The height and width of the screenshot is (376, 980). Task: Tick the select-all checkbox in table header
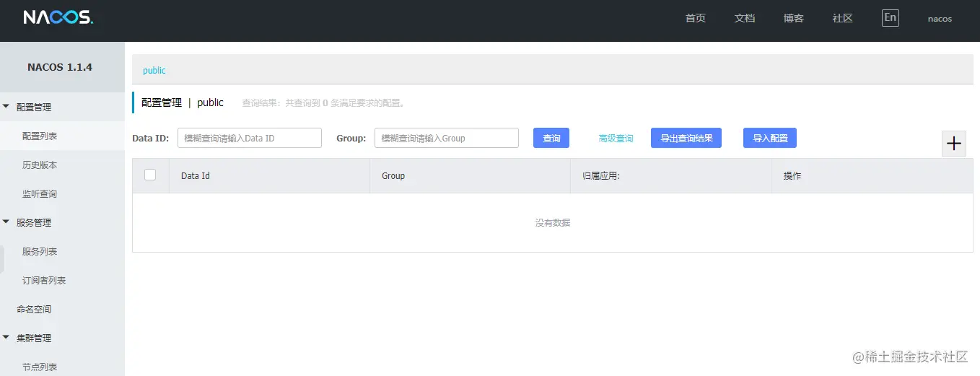click(150, 175)
